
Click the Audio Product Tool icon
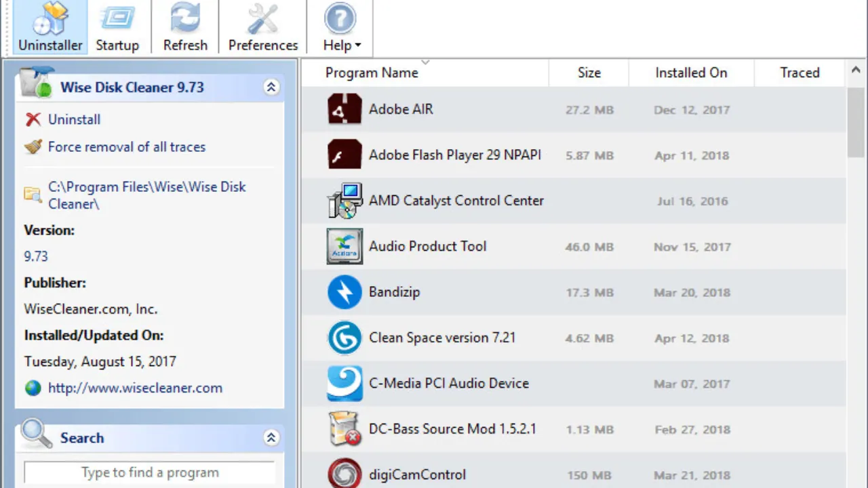click(x=344, y=246)
